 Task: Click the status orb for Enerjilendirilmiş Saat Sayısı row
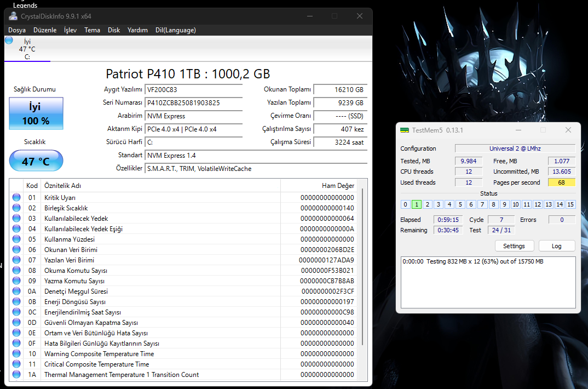point(16,312)
